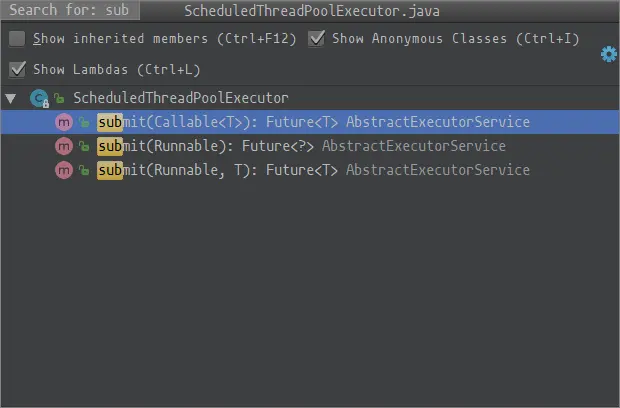Click the green public-access icon beside submit(Runnable, T)
Image resolution: width=620 pixels, height=408 pixels.
85,171
